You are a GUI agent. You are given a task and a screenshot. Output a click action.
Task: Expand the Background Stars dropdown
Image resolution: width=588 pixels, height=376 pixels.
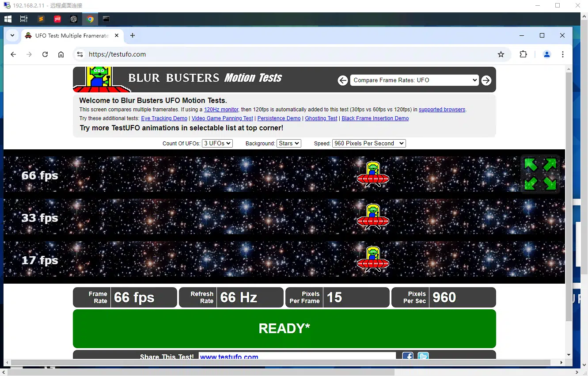click(x=289, y=144)
